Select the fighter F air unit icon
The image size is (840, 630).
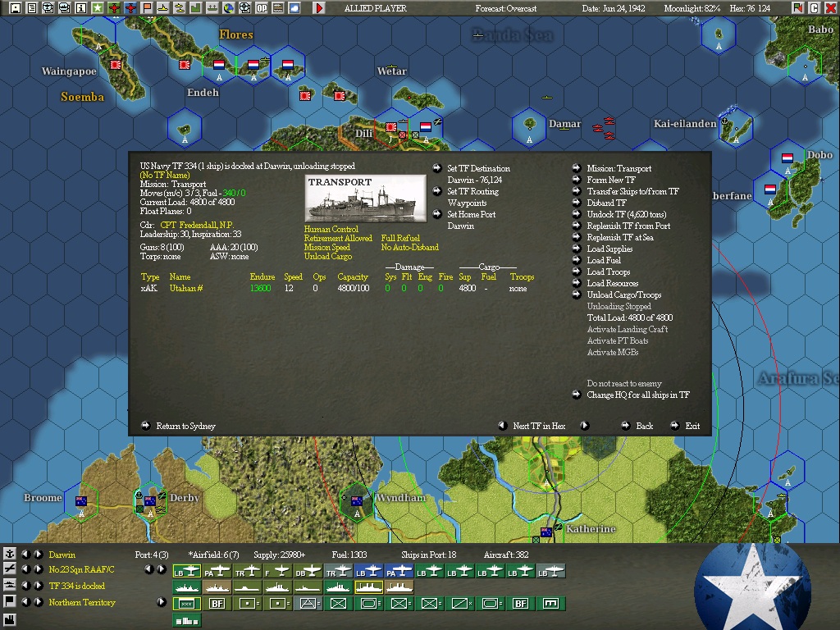coord(277,572)
